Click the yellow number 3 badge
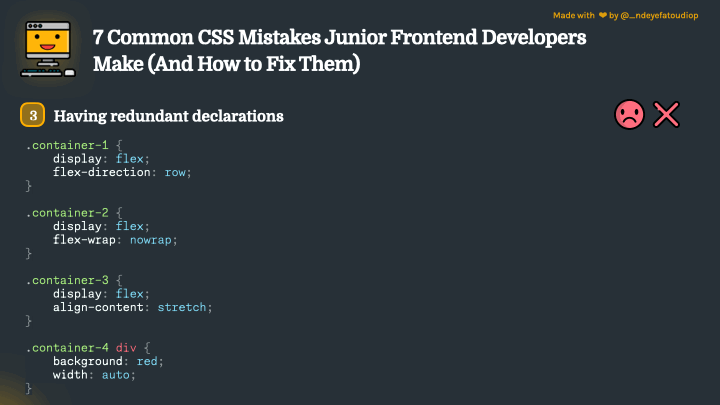This screenshot has height=405, width=720. [33, 115]
